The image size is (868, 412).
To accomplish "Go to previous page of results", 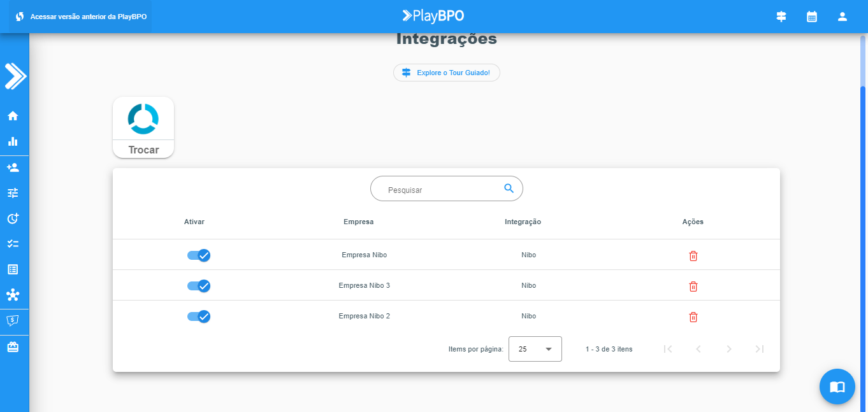I will click(x=698, y=349).
